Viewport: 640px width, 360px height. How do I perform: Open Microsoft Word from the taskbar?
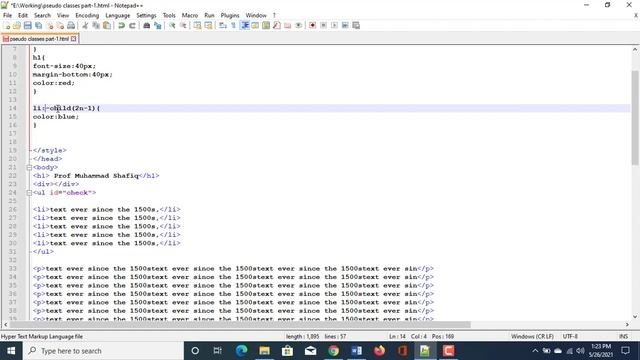click(x=356, y=351)
